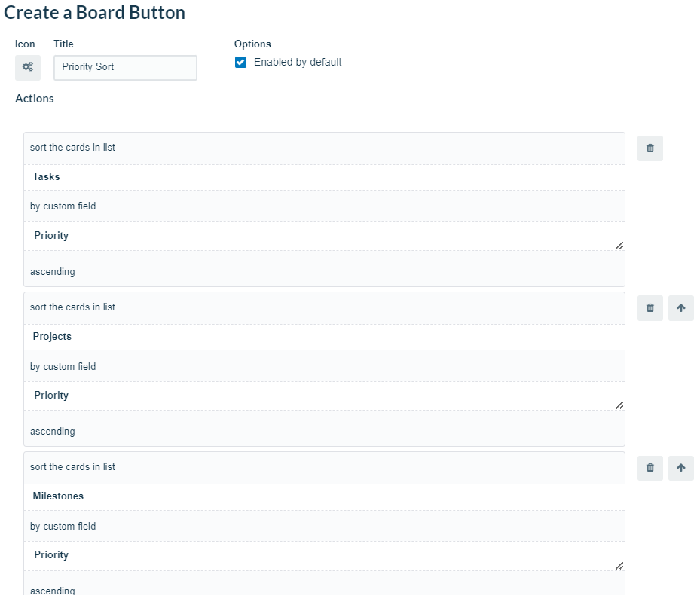The image size is (700, 614).
Task: Open the Tasks list selector
Action: [324, 176]
